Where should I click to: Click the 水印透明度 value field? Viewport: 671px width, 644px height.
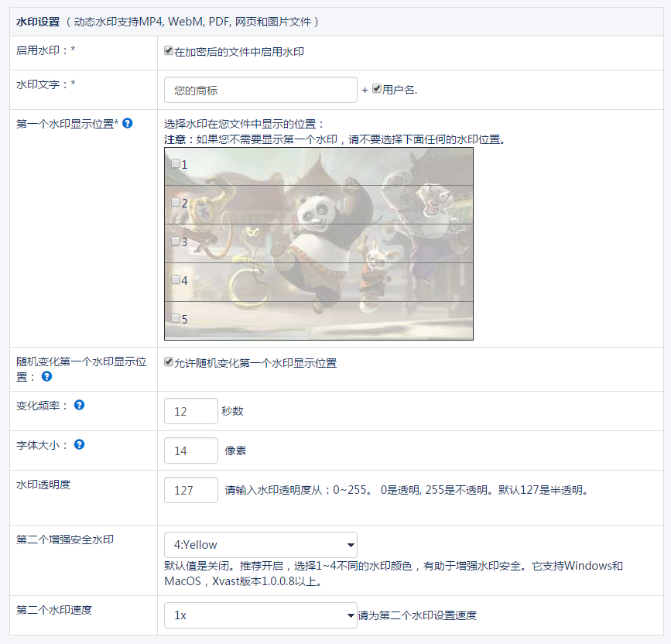[x=191, y=490]
